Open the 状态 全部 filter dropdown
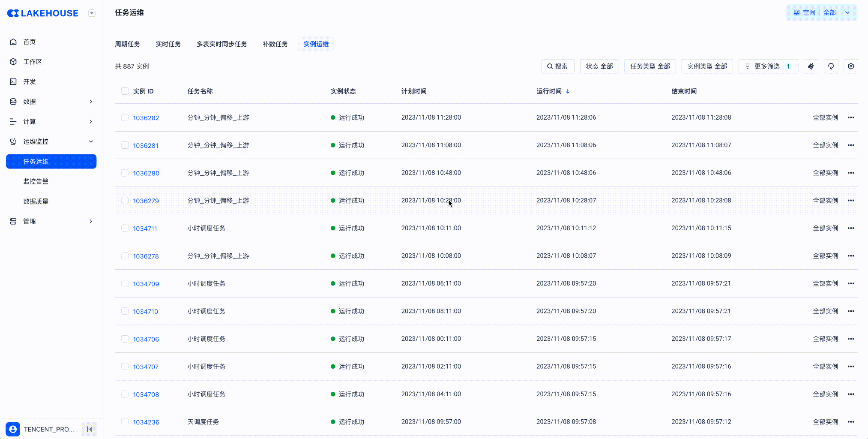868x439 pixels. [x=599, y=66]
